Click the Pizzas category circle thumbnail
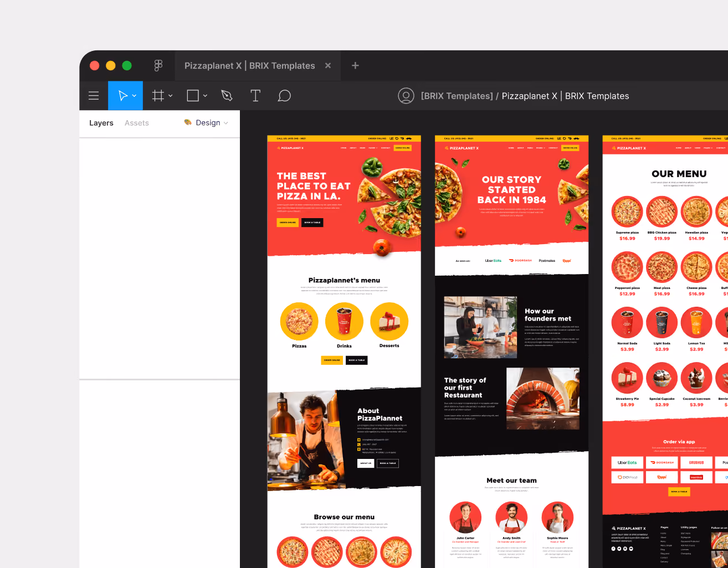Screen dimensions: 728x568 [299, 321]
